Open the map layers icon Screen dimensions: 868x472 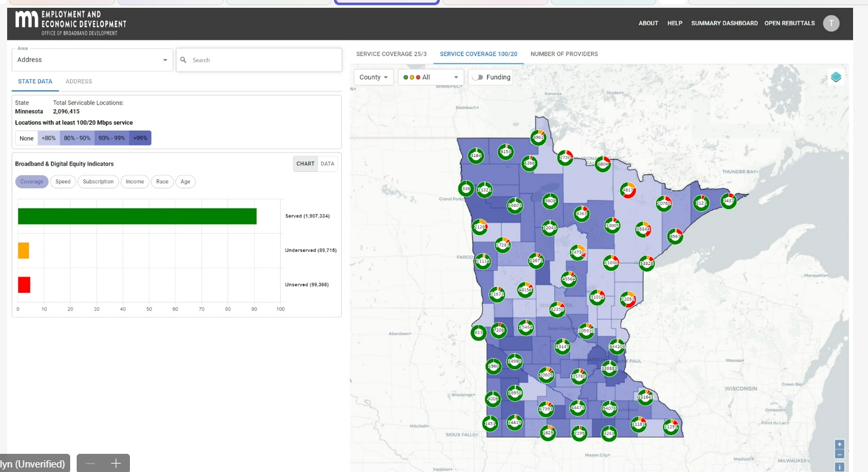coord(836,77)
